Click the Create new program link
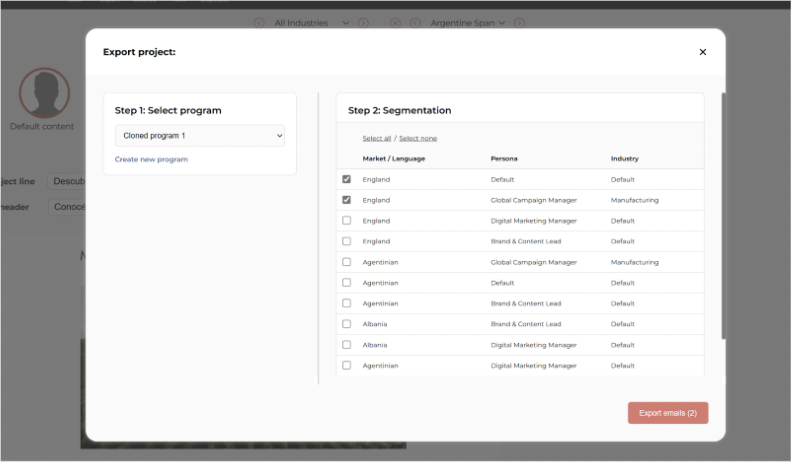Viewport: 792px width, 463px height. (x=151, y=160)
